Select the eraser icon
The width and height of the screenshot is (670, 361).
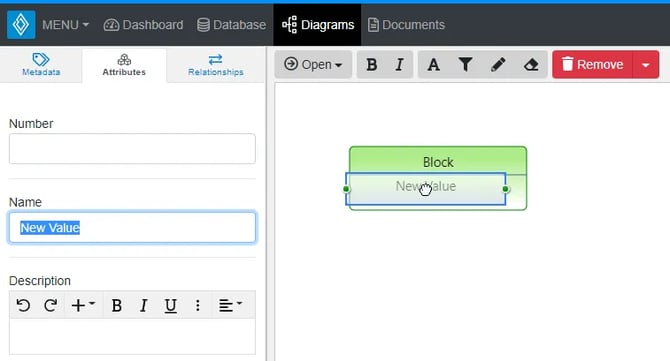(531, 65)
